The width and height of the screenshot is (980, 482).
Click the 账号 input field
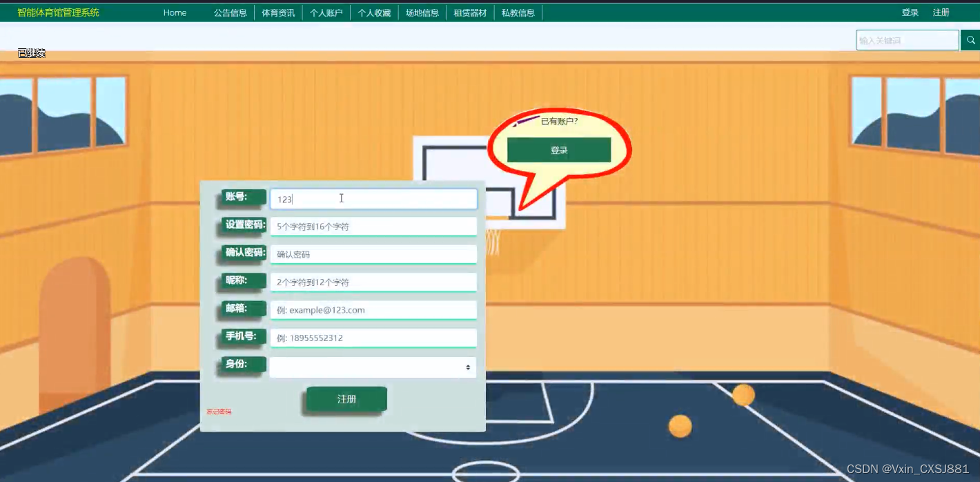[x=373, y=199]
